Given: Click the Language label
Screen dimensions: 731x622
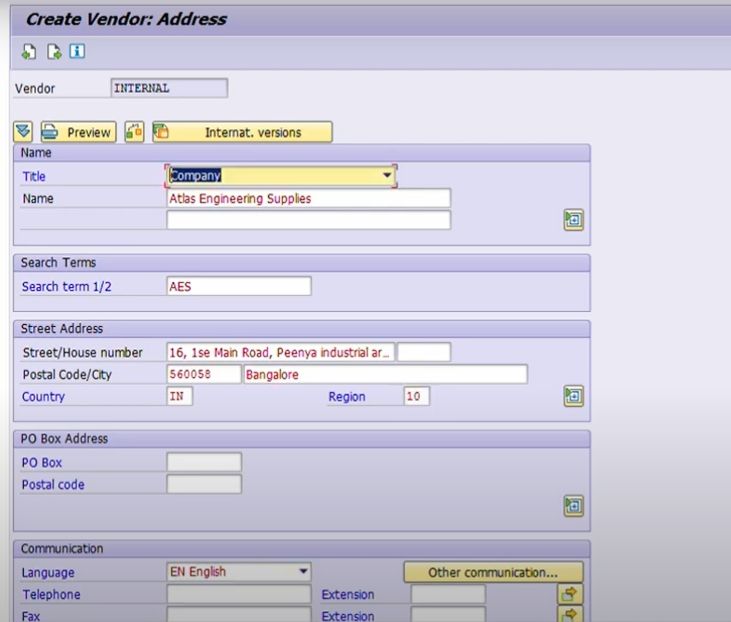Looking at the screenshot, I should coord(48,573).
